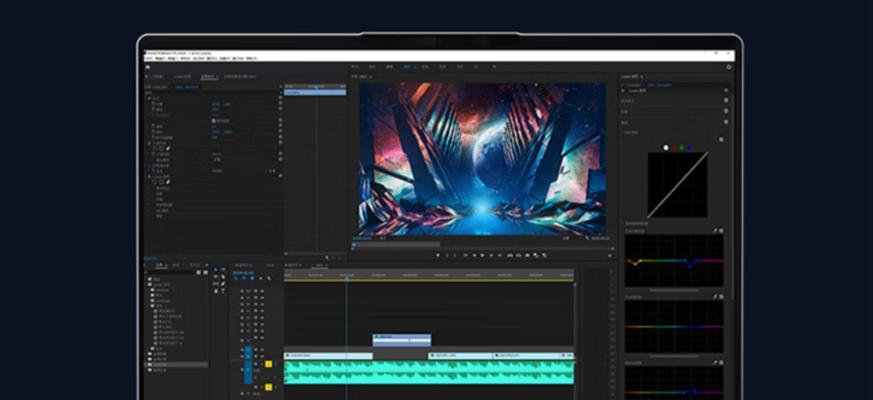Screen dimensions: 873x400
Task: Open File menu in menu bar
Action: click(148, 58)
